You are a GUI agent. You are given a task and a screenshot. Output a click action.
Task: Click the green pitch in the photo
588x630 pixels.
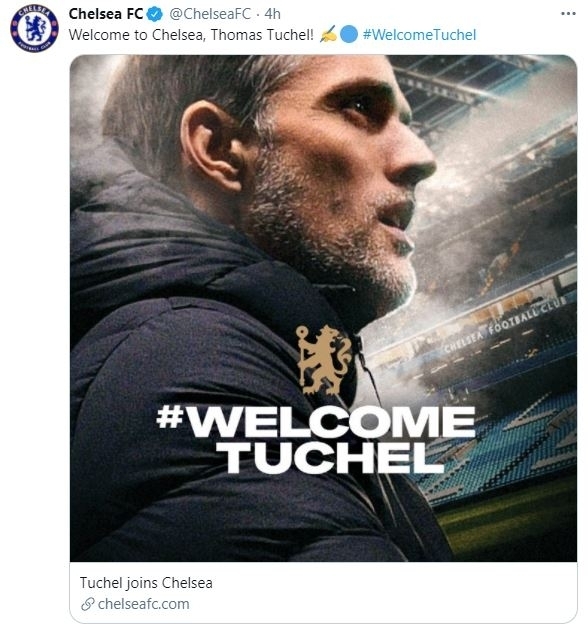tap(512, 522)
